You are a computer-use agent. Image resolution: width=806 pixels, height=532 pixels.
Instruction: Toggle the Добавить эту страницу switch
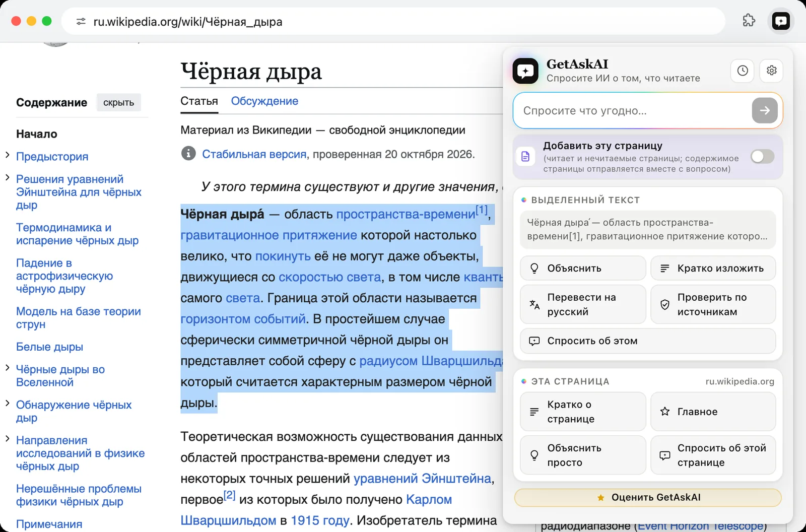762,157
